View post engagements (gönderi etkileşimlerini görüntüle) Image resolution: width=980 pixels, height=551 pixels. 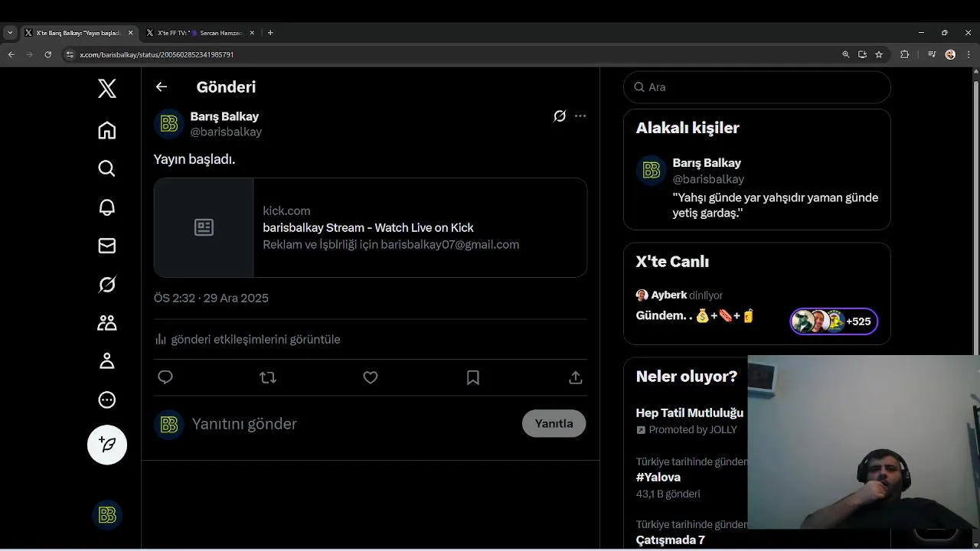pos(247,339)
